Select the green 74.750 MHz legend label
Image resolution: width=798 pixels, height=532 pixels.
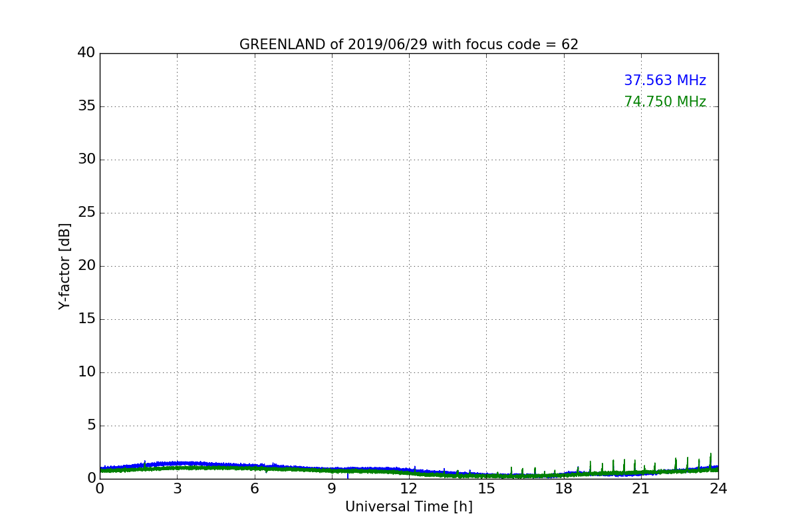(x=665, y=102)
